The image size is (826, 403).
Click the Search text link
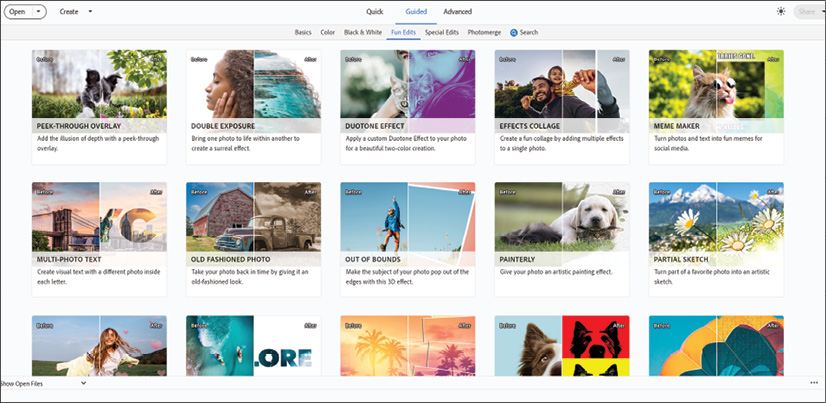pos(529,33)
